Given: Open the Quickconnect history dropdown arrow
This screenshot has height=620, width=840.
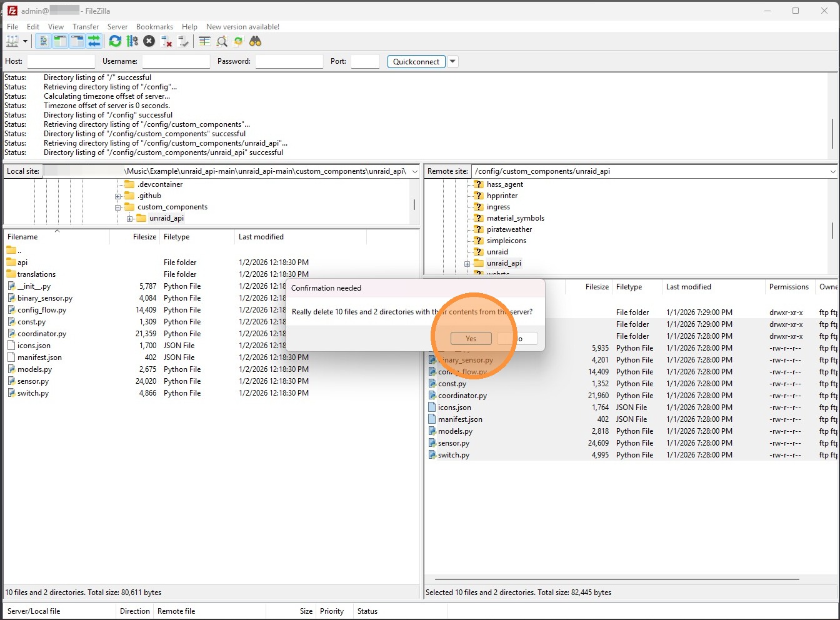Looking at the screenshot, I should coord(453,61).
